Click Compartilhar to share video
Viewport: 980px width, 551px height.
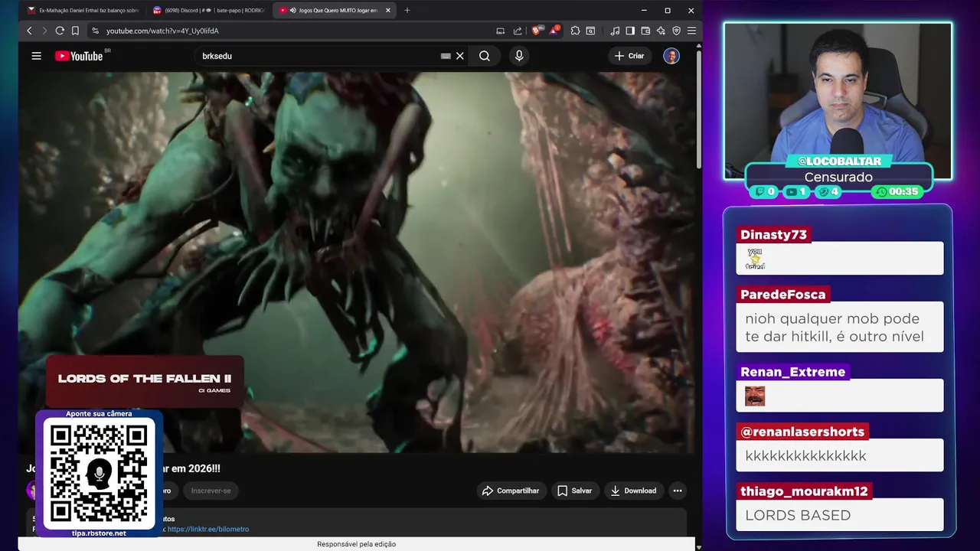pyautogui.click(x=511, y=491)
